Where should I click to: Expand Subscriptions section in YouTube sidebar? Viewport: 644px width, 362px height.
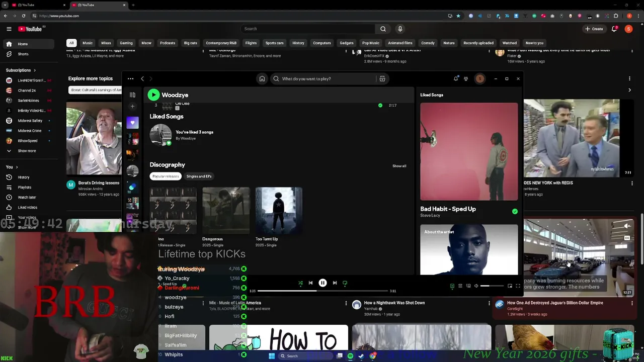(21, 70)
